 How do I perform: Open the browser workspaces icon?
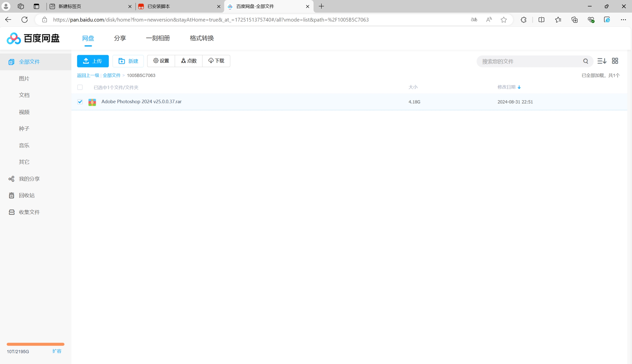click(x=21, y=6)
